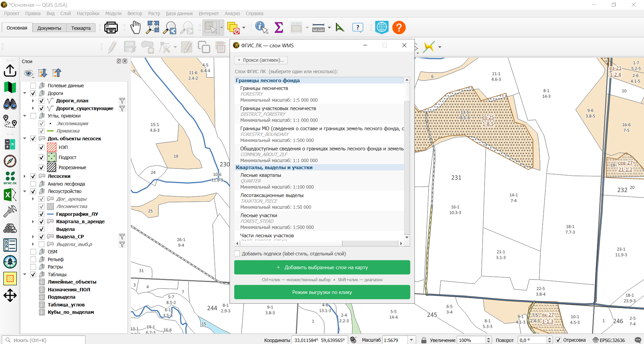The height and width of the screenshot is (344, 644).
Task: Click the Excel export sidebar icon
Action: click(x=10, y=195)
